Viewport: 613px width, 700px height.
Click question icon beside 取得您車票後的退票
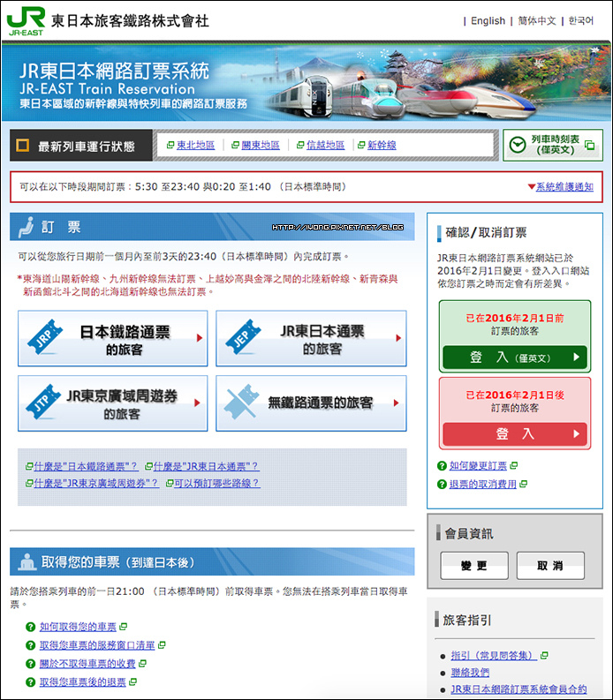pos(30,682)
